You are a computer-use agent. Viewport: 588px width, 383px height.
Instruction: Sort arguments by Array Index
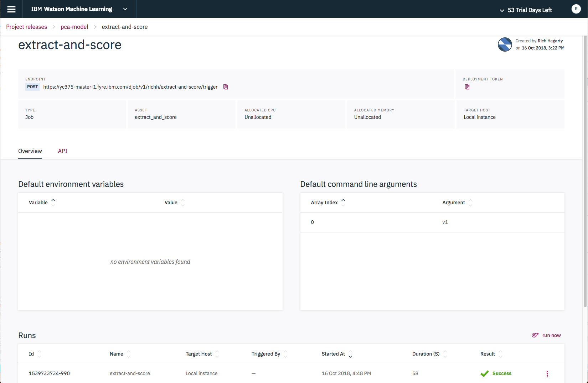click(x=343, y=203)
